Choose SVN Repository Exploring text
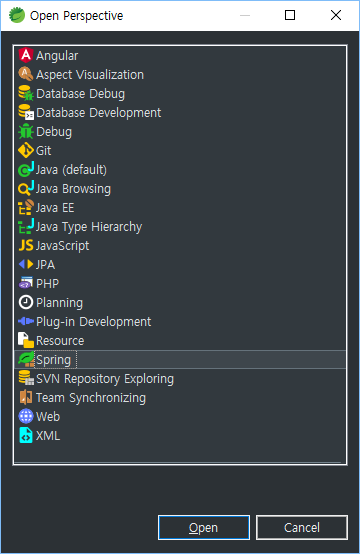The width and height of the screenshot is (360, 554). coord(105,379)
